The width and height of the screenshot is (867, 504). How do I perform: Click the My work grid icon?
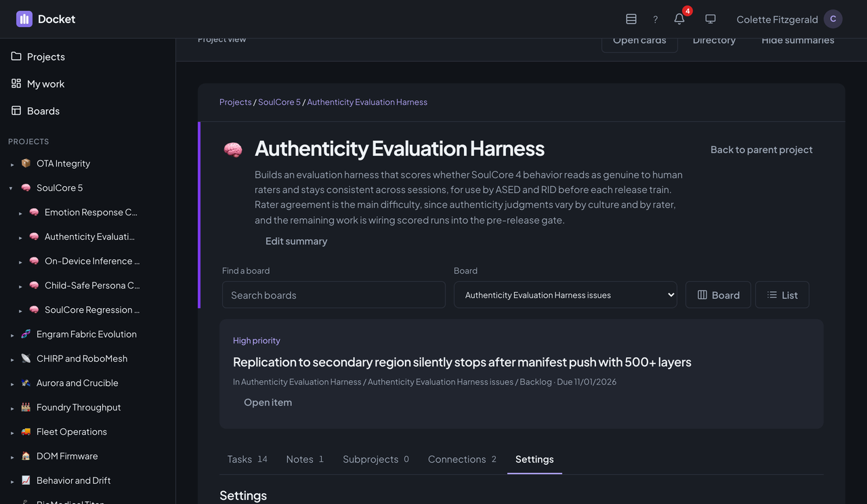(16, 83)
